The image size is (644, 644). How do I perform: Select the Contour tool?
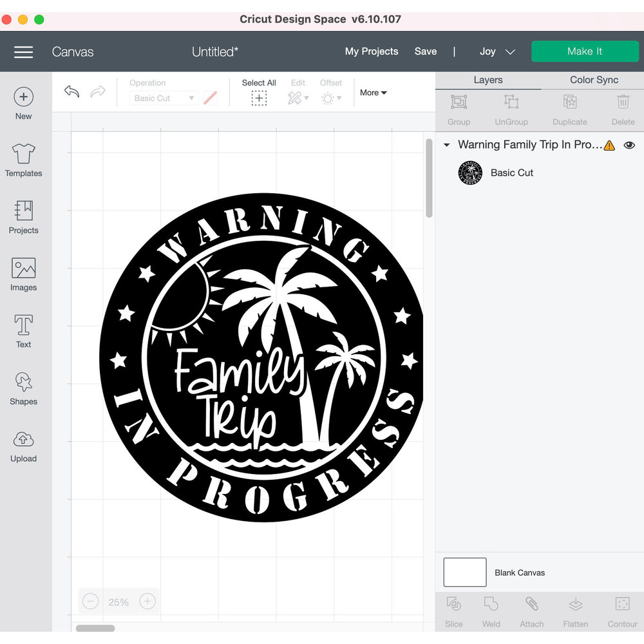[x=621, y=611]
